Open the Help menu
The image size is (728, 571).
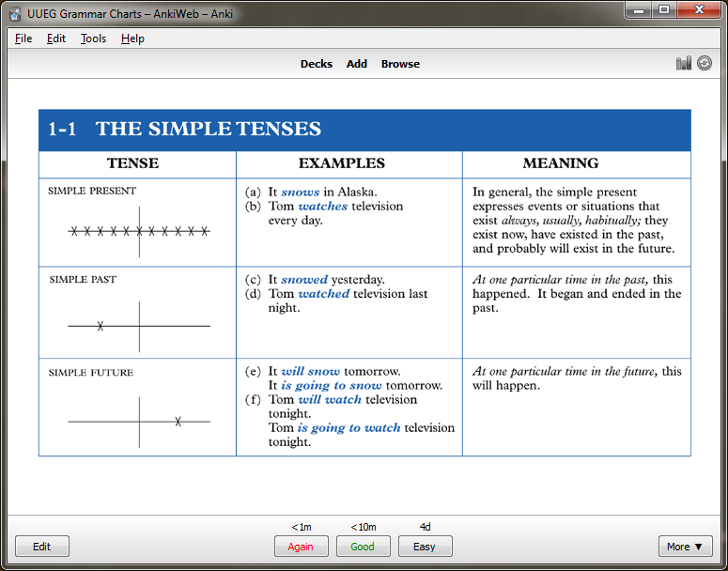click(132, 39)
